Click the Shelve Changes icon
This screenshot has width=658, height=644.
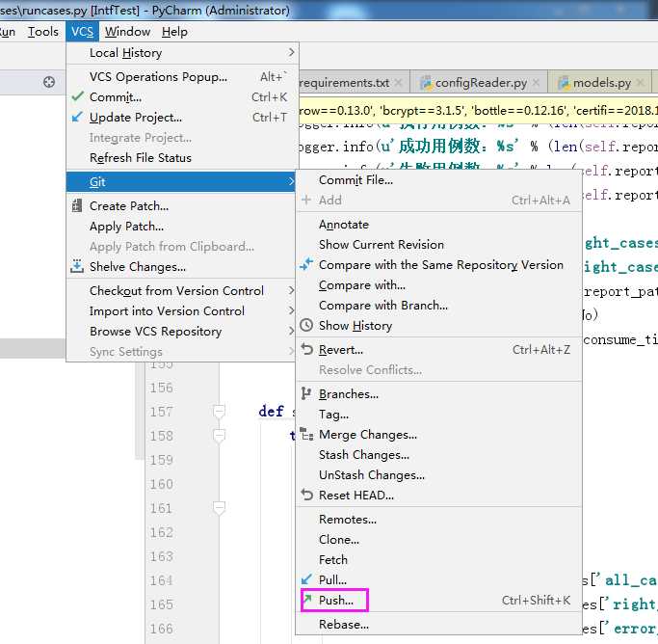77,267
